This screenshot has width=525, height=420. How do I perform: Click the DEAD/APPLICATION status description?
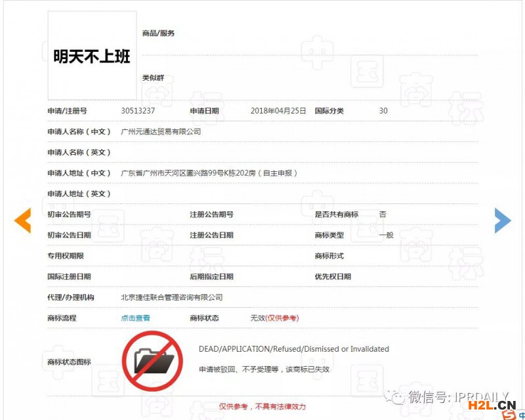pos(293,349)
